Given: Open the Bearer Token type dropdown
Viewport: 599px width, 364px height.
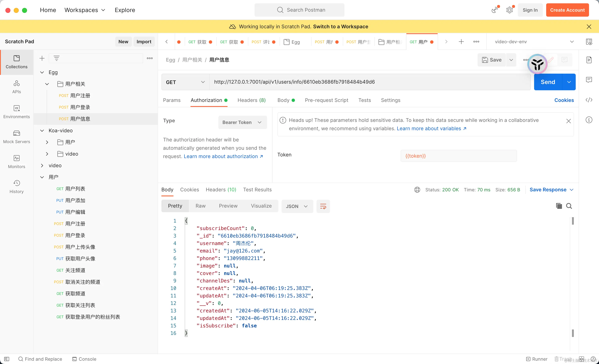Looking at the screenshot, I should click(x=242, y=122).
